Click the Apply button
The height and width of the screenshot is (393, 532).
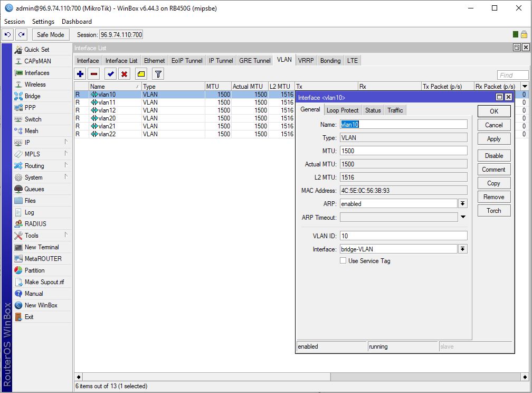[494, 138]
